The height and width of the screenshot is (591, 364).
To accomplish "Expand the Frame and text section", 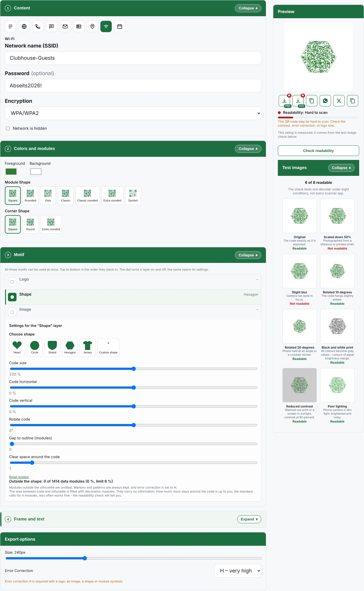I will coord(249,519).
